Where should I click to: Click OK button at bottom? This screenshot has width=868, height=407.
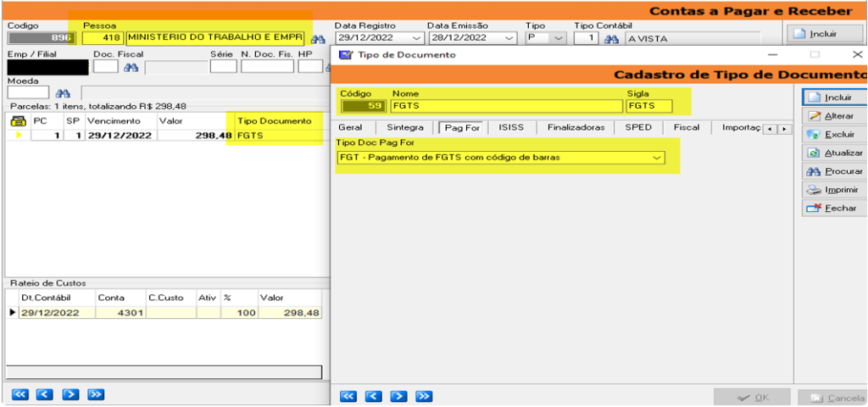(752, 398)
